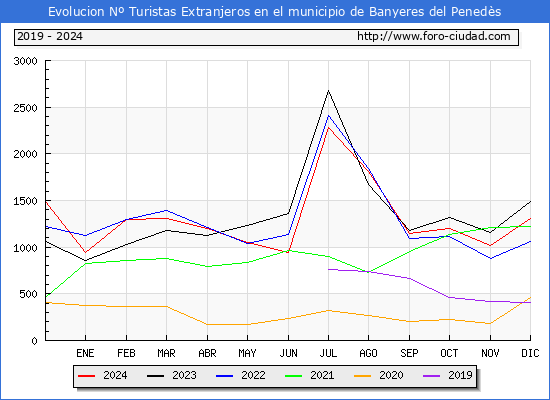Click the red 2024 line's July peak
Screen dimensions: 550x400
328,127
